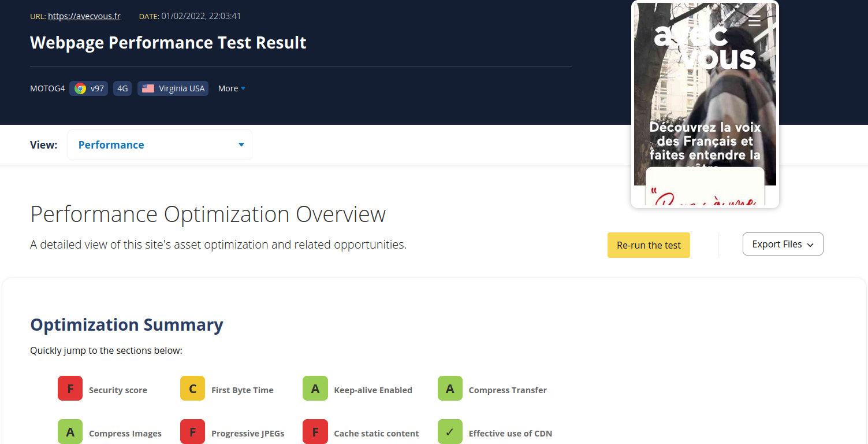This screenshot has height=444, width=868.
Task: Click the red F Security score grade
Action: pyautogui.click(x=70, y=388)
